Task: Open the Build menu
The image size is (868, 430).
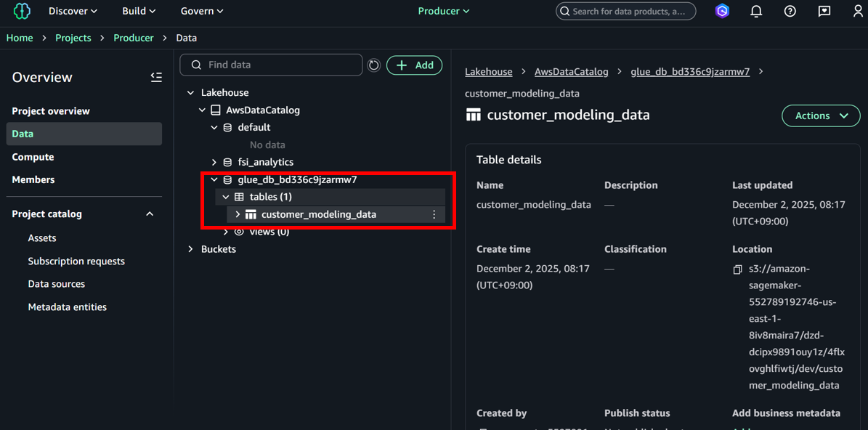Action: (x=139, y=10)
